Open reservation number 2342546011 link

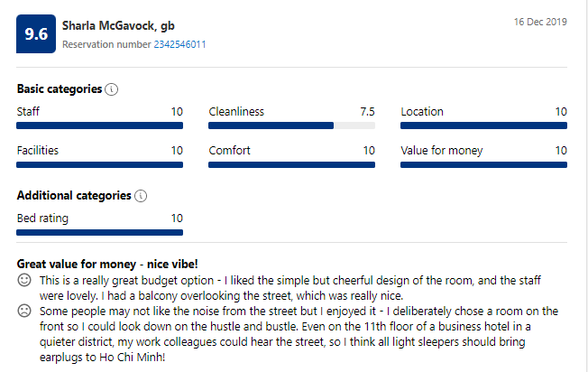(x=179, y=44)
